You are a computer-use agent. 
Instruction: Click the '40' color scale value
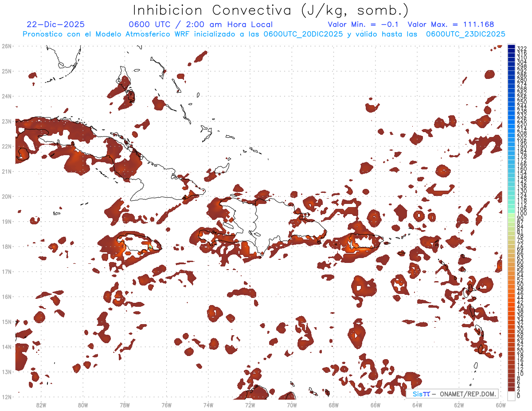pyautogui.click(x=520, y=307)
